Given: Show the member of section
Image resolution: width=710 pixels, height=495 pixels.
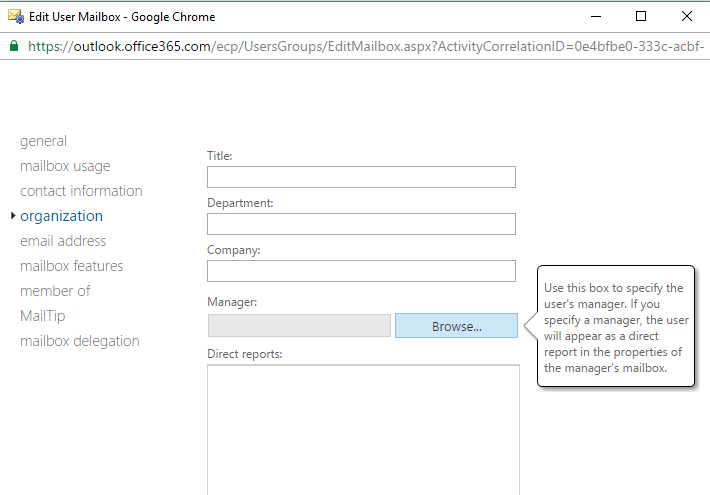Looking at the screenshot, I should 55,291.
